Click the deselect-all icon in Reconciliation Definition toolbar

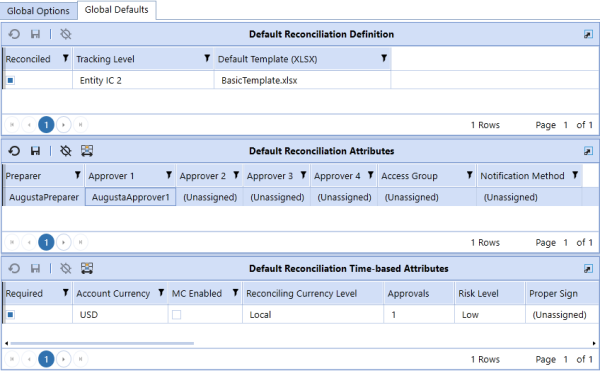click(x=66, y=34)
